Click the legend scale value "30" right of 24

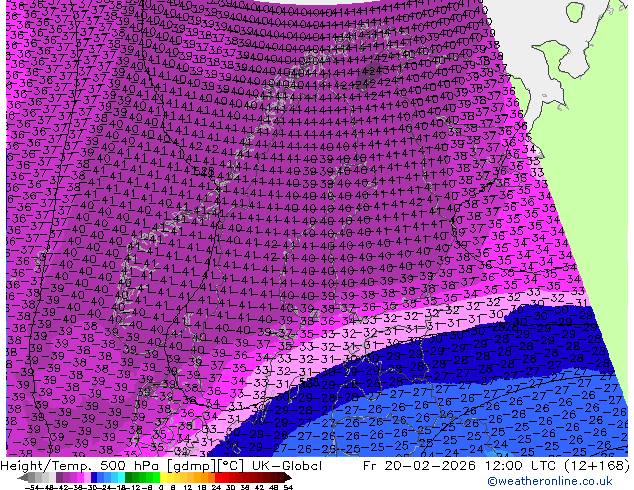click(x=230, y=487)
